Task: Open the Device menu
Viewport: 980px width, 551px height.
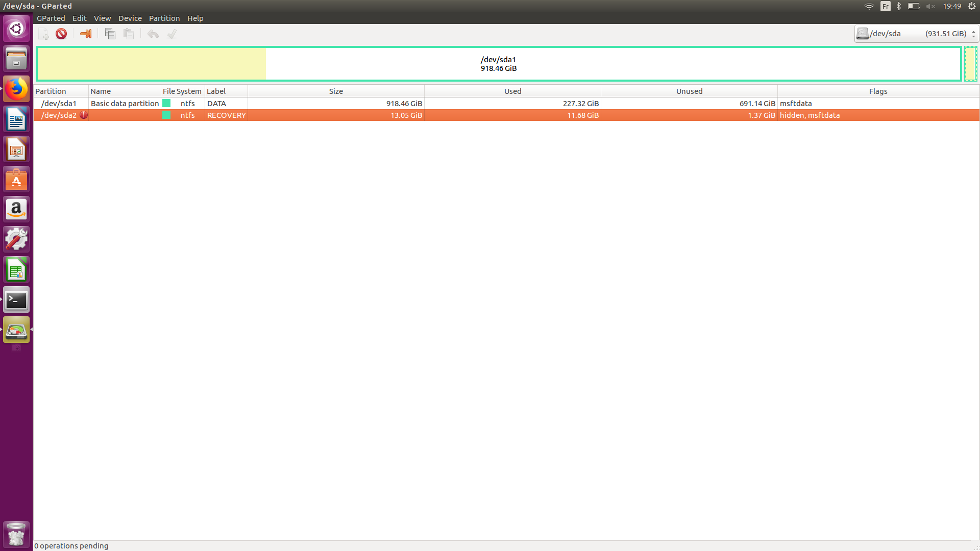Action: (x=130, y=18)
